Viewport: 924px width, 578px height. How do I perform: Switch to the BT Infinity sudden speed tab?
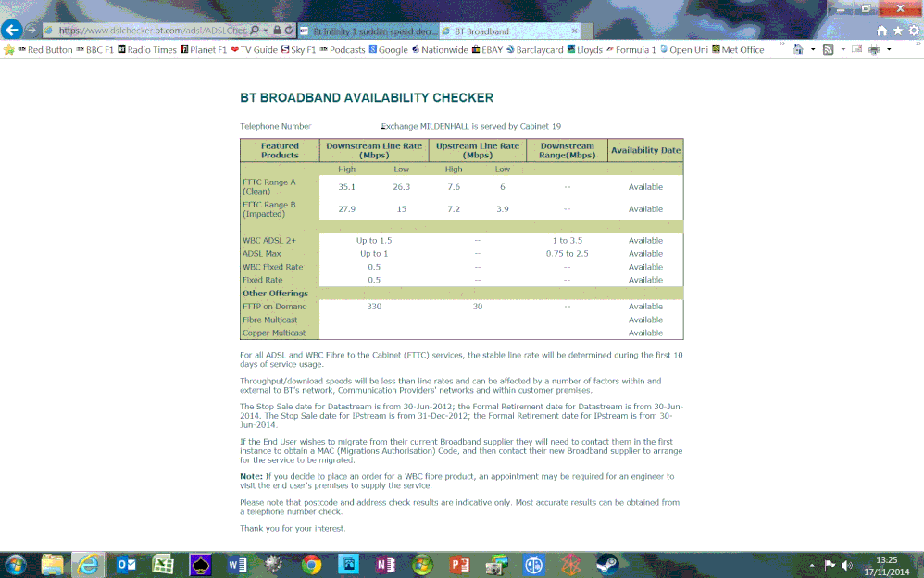368,31
